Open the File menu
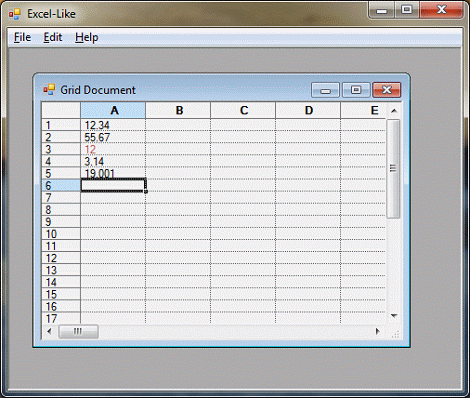 coord(22,37)
